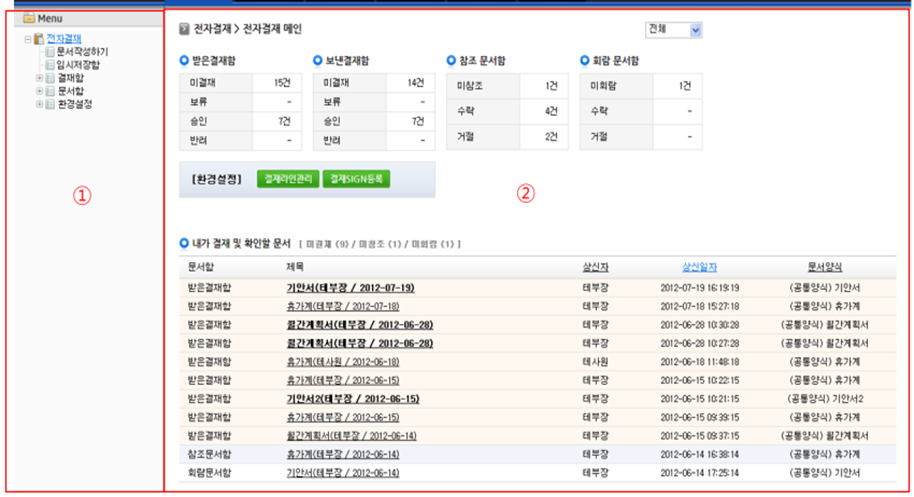914x497 pixels.
Task: Click the document icon next to 임시저장함
Action: (50, 65)
